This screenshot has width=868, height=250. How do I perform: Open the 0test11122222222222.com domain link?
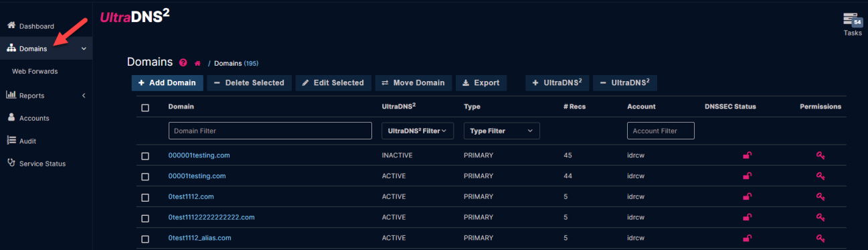(x=211, y=218)
